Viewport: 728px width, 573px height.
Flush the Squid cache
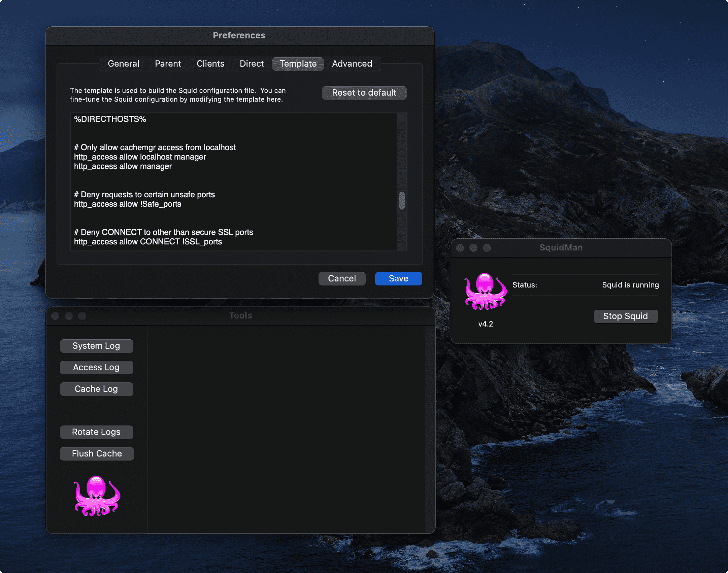pyautogui.click(x=97, y=453)
